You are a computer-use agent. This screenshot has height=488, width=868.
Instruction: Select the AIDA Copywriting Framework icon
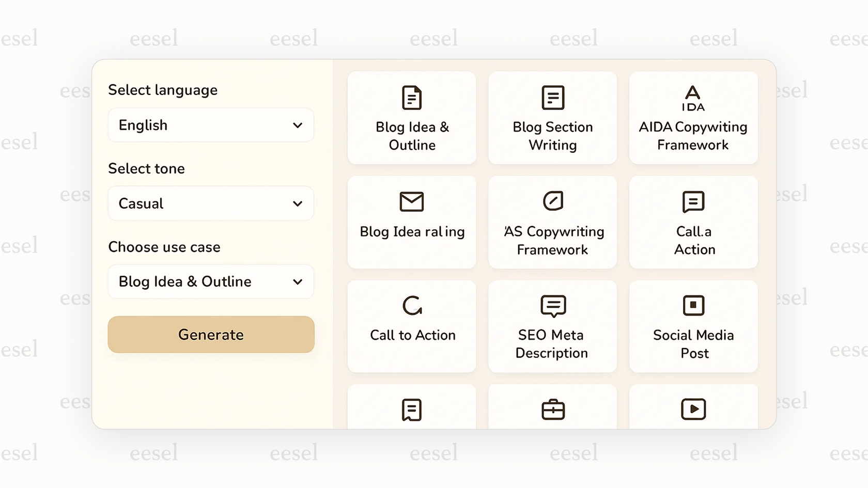(693, 97)
